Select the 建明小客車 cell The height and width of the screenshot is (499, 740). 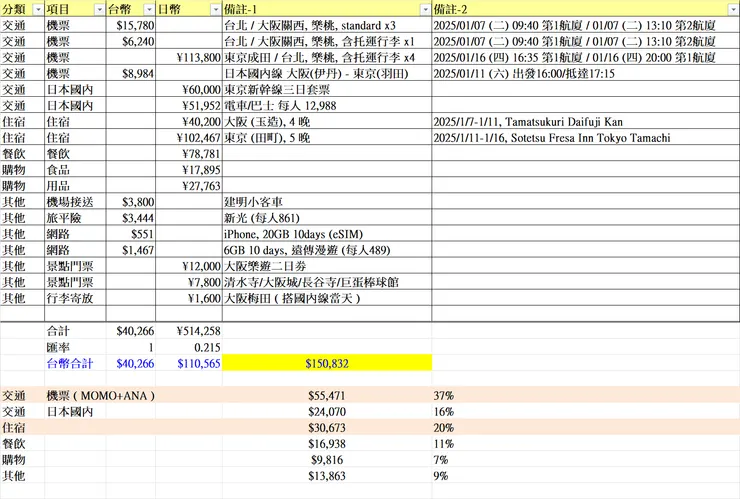(327, 202)
